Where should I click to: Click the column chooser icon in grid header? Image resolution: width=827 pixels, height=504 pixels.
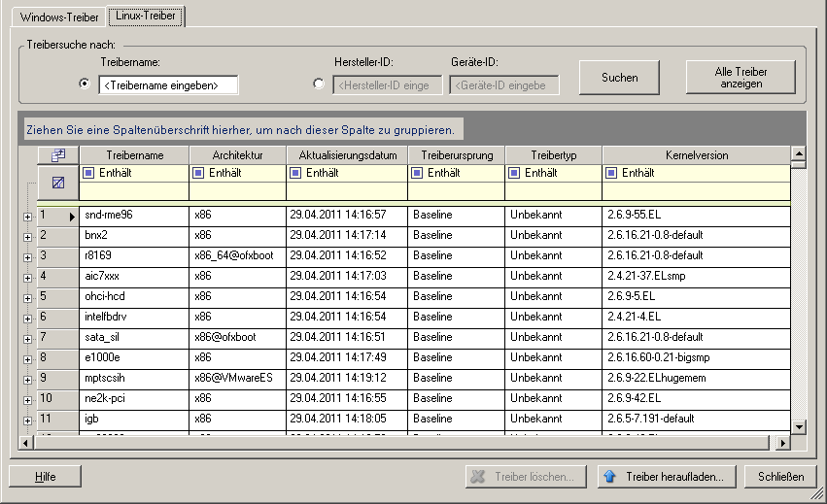pyautogui.click(x=57, y=155)
